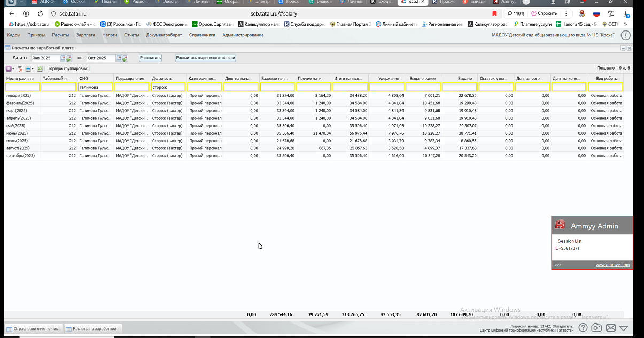
Task: Open the print options dropdown arrow
Action: coord(33,68)
